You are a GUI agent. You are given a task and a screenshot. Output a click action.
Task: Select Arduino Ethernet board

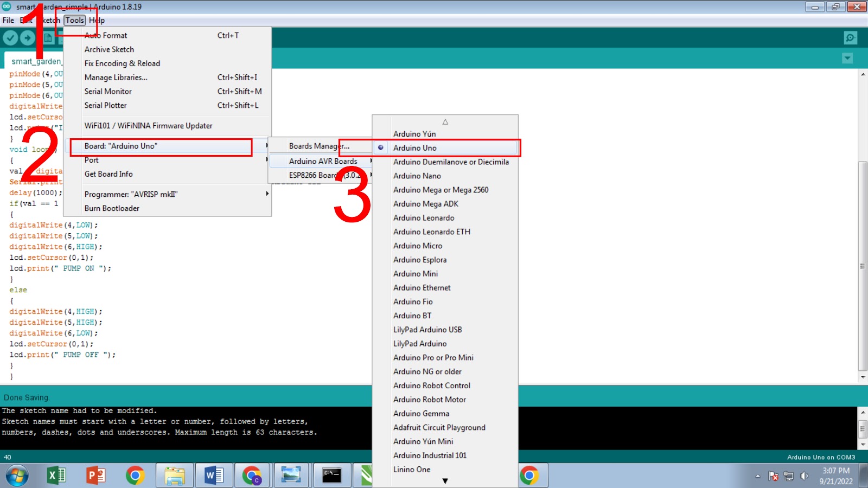click(x=445, y=287)
